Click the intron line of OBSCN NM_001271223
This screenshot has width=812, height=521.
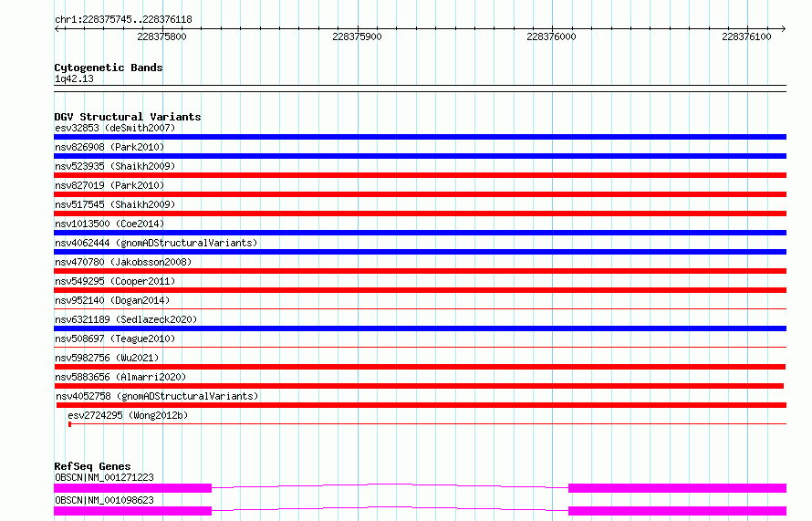[390, 485]
